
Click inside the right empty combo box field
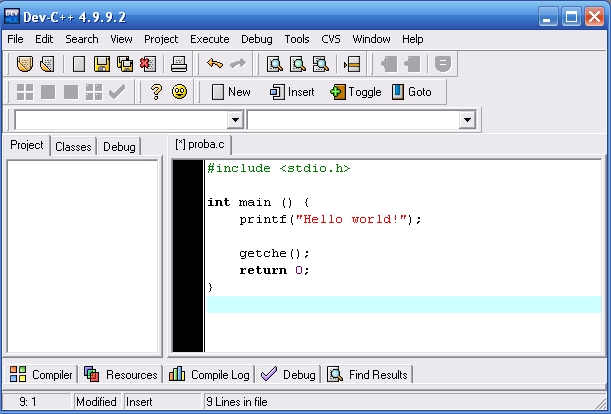point(353,120)
